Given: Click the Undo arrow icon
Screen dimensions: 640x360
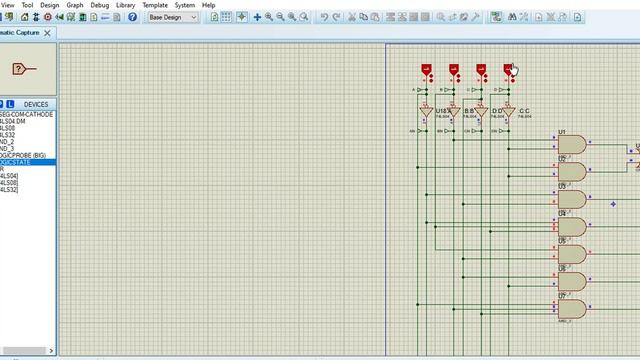Looking at the screenshot, I should 324,17.
